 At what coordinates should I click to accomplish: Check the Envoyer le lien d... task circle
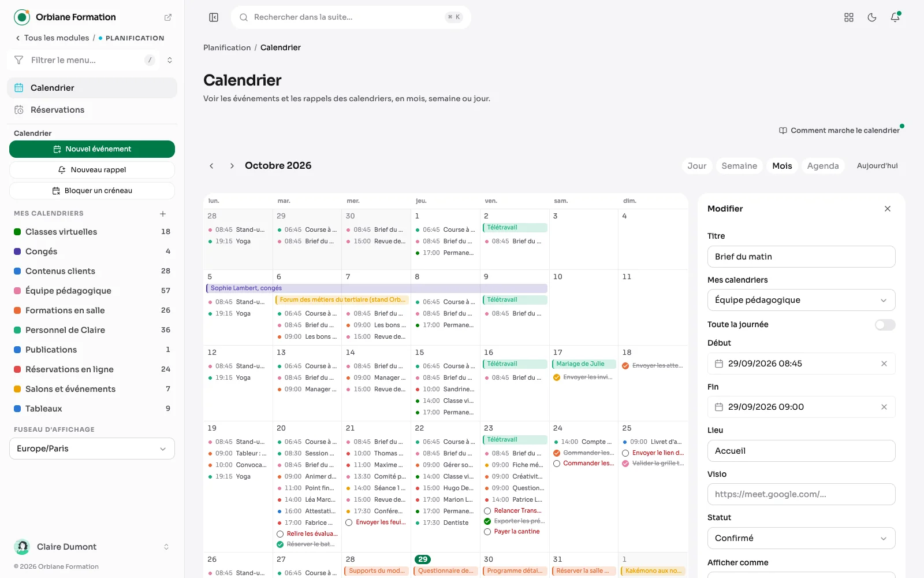coord(625,453)
